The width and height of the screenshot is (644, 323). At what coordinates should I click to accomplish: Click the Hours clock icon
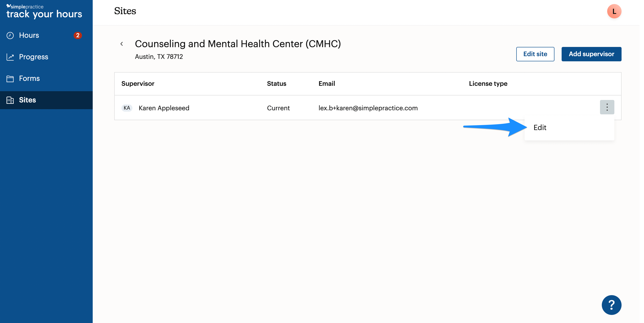pyautogui.click(x=10, y=35)
